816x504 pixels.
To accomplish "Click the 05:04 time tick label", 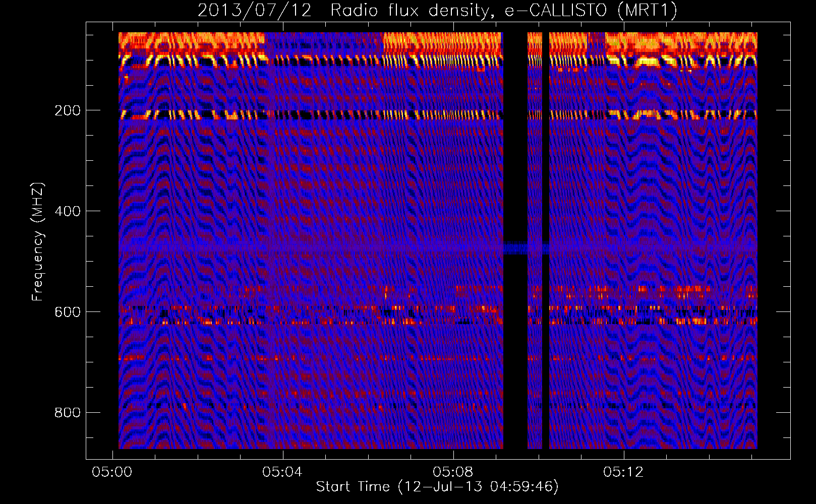I will (282, 472).
